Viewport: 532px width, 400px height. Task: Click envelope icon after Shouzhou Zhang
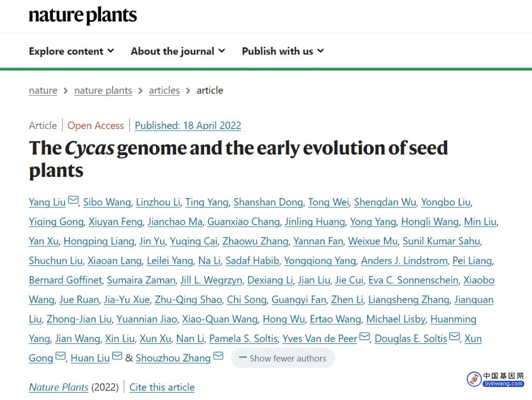218,356
